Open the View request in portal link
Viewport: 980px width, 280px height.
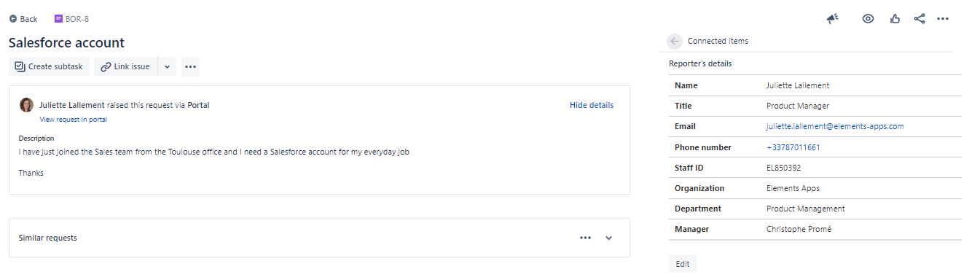click(73, 119)
